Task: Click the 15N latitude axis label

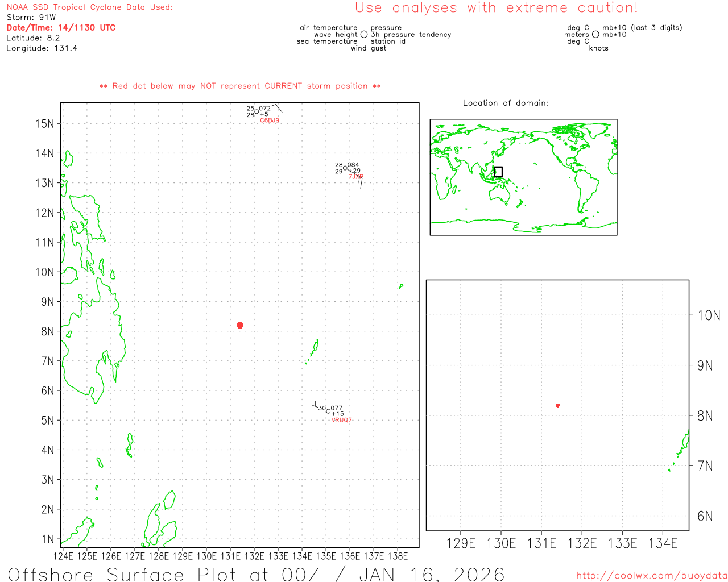Action: [45, 124]
